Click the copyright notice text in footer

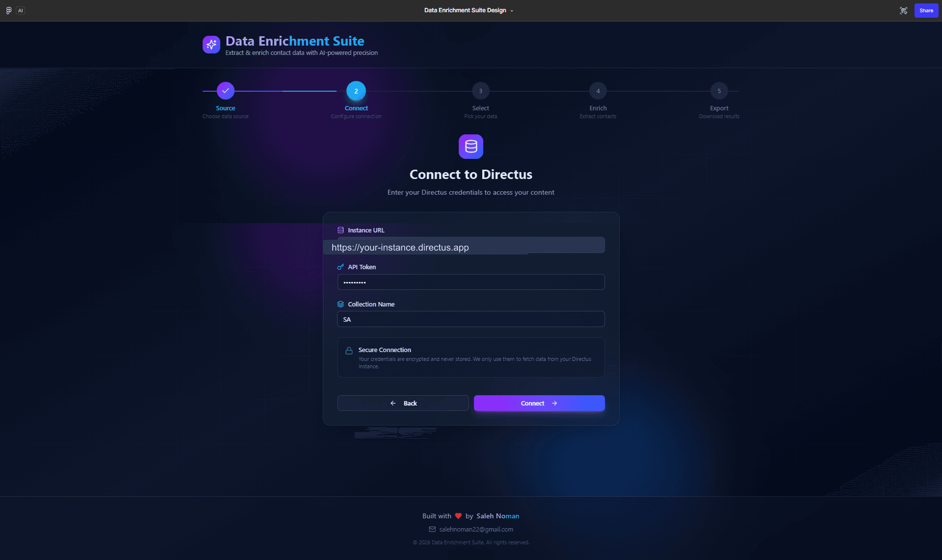tap(471, 542)
